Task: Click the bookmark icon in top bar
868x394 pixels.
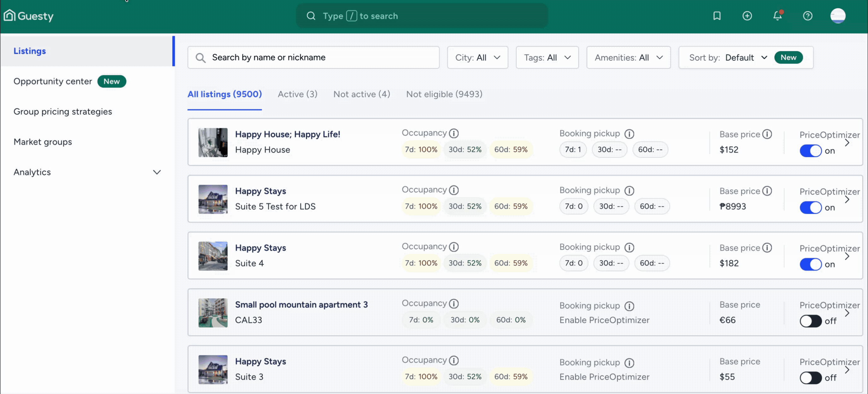Action: (x=717, y=16)
